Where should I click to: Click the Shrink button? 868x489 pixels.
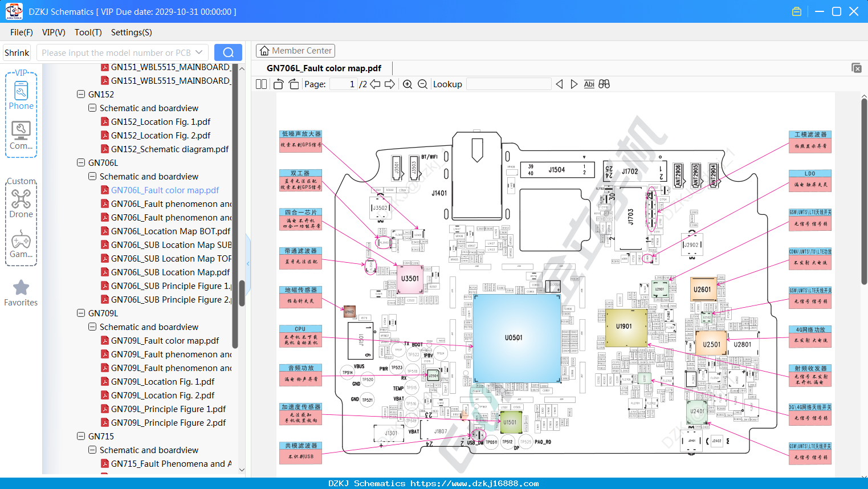point(17,52)
